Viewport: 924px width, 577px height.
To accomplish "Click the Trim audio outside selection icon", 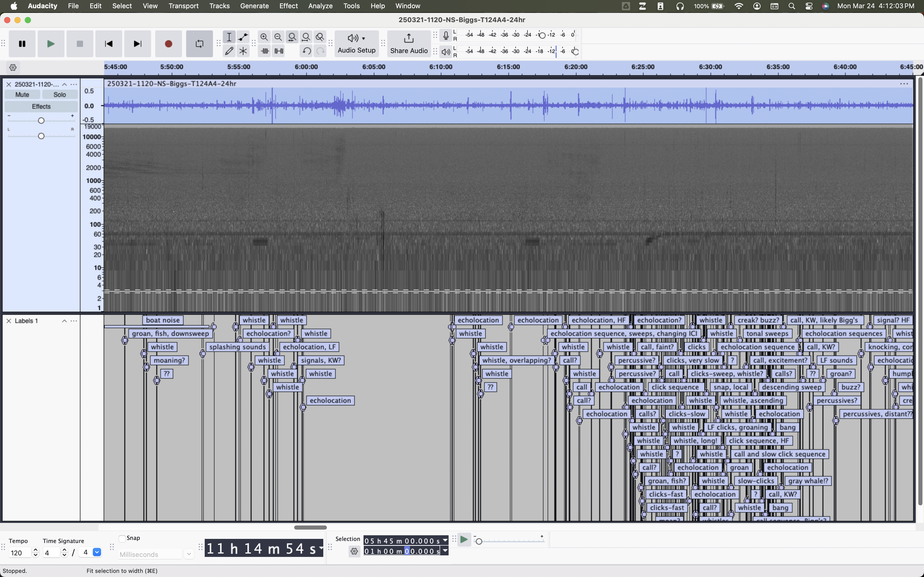I will pyautogui.click(x=265, y=51).
